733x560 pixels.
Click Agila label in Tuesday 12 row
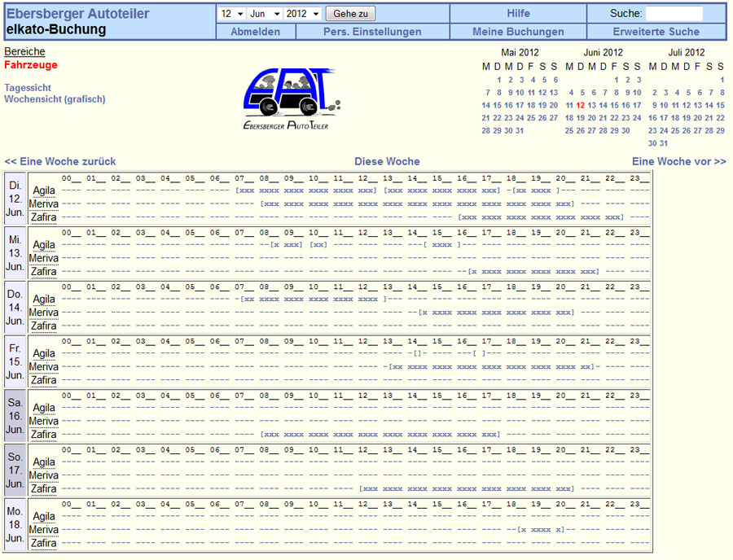click(x=44, y=190)
